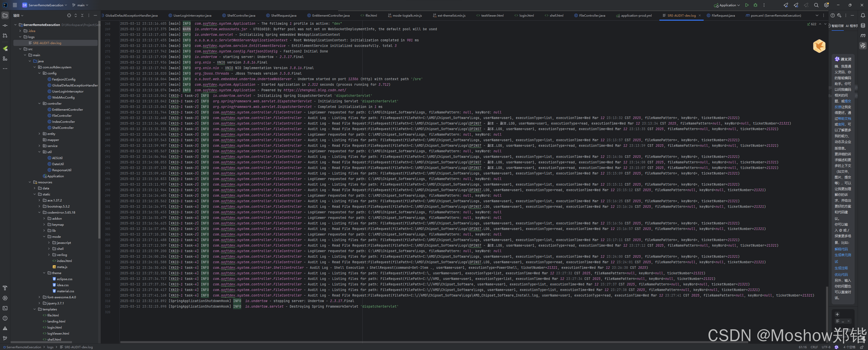Open the Notifications bell panel

[x=863, y=15]
